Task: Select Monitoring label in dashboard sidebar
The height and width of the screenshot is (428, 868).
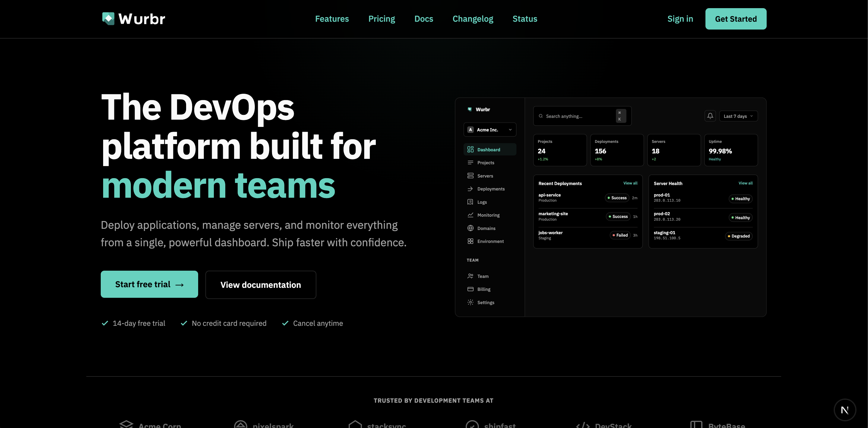Action: point(488,215)
